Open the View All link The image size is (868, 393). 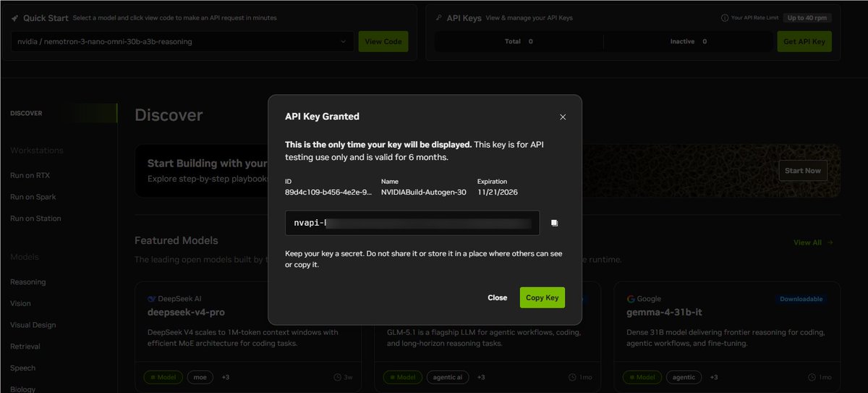[x=813, y=242]
